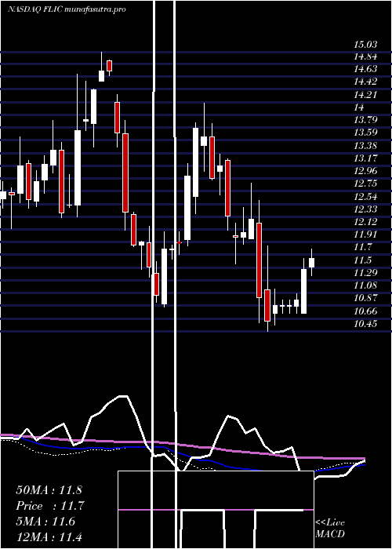Viewport: 392px width, 549px height.
Task: Click the 12.12 price axis label
Action: [366, 222]
